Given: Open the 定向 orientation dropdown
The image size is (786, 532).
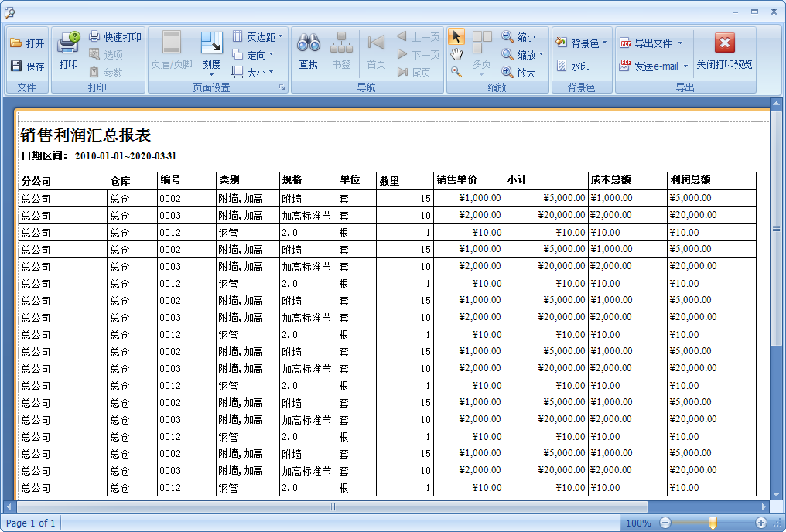Looking at the screenshot, I should click(257, 54).
